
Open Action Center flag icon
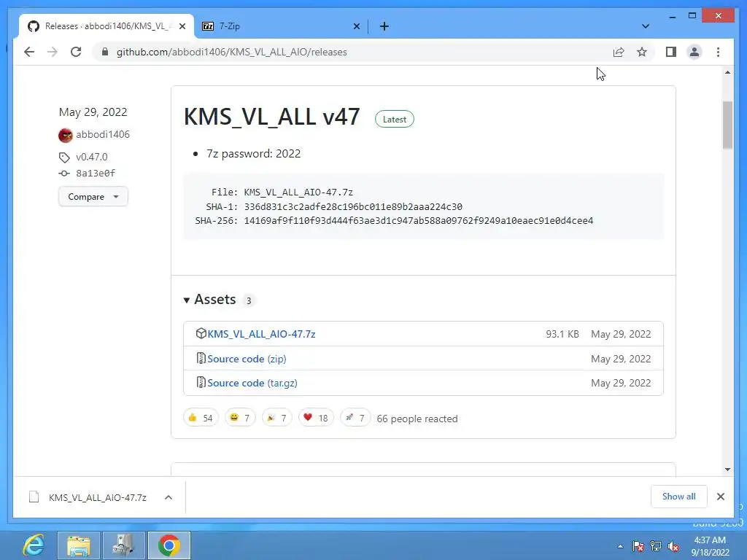point(638,546)
